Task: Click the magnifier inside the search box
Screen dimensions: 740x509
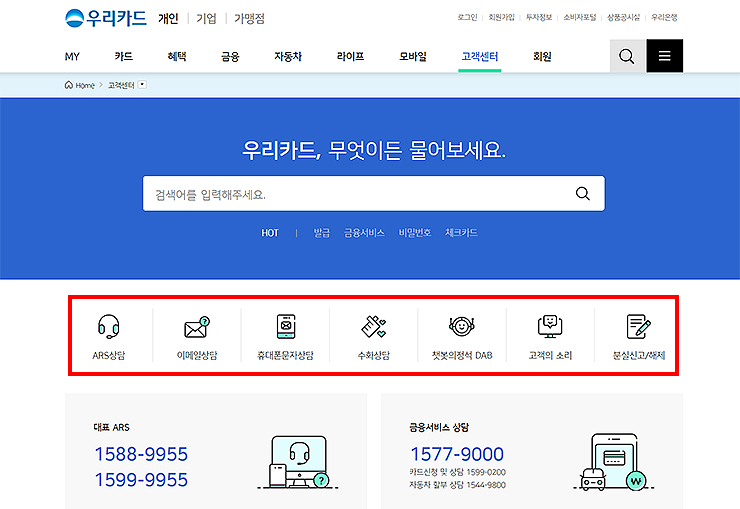Action: [x=583, y=193]
